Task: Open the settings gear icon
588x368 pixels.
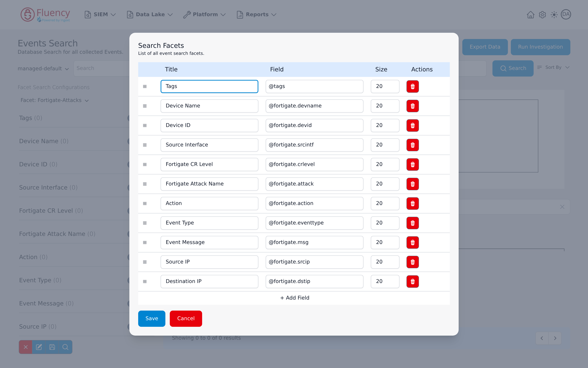Action: coord(542,15)
